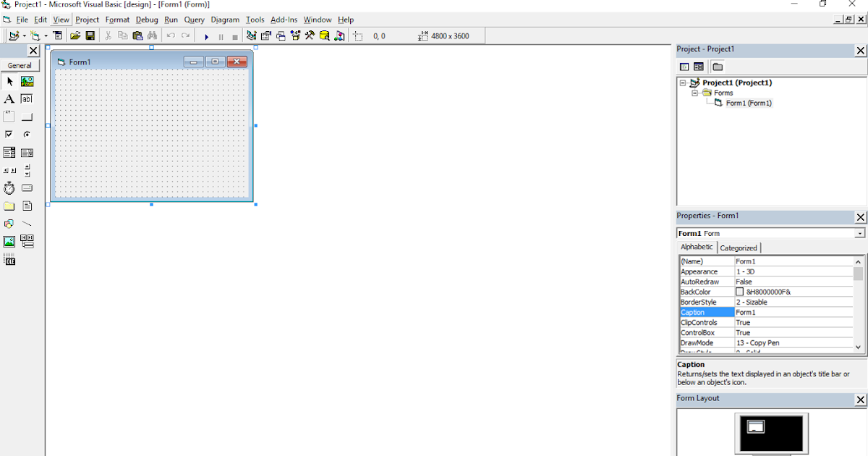The width and height of the screenshot is (868, 456).
Task: Switch to the Categorized properties tab
Action: point(739,247)
